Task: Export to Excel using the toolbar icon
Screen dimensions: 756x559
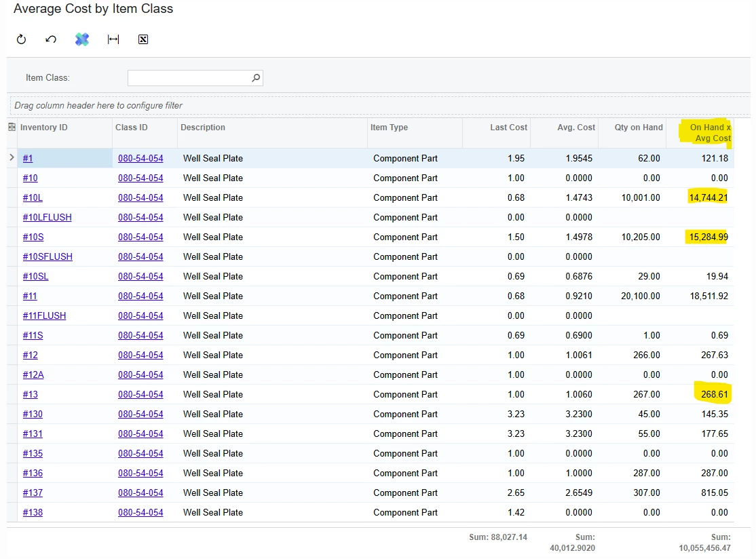Action: [x=143, y=39]
